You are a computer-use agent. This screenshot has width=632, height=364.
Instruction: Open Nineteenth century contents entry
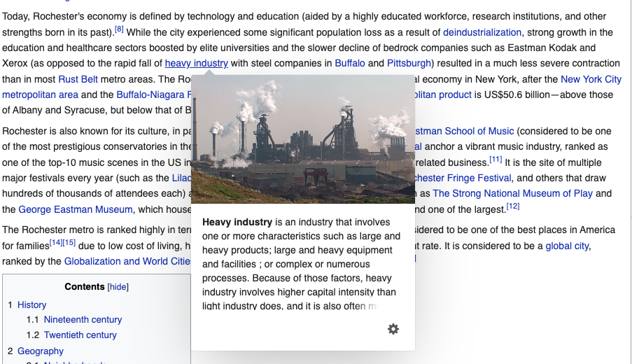(x=83, y=320)
